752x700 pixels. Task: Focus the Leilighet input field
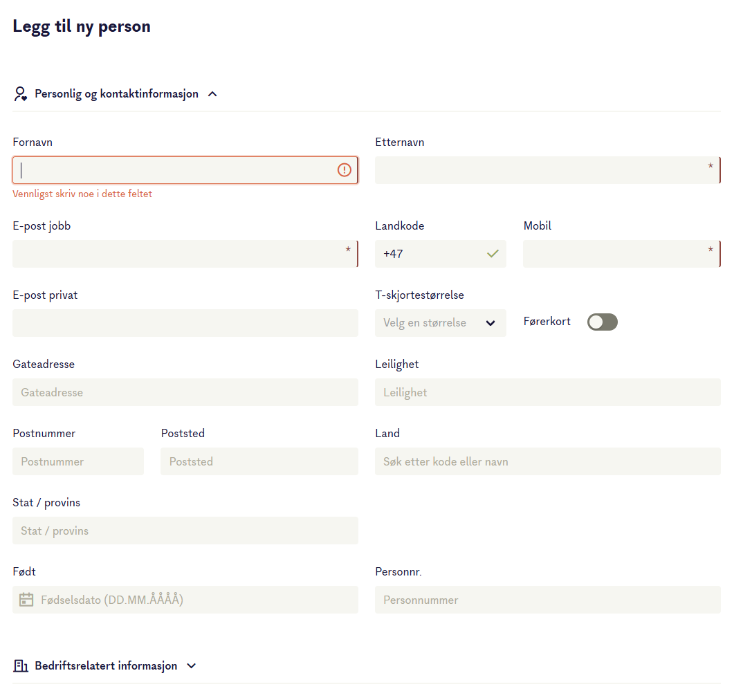(x=548, y=392)
